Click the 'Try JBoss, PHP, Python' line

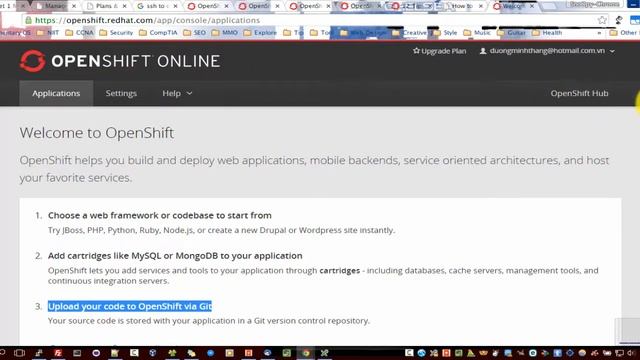(x=222, y=230)
